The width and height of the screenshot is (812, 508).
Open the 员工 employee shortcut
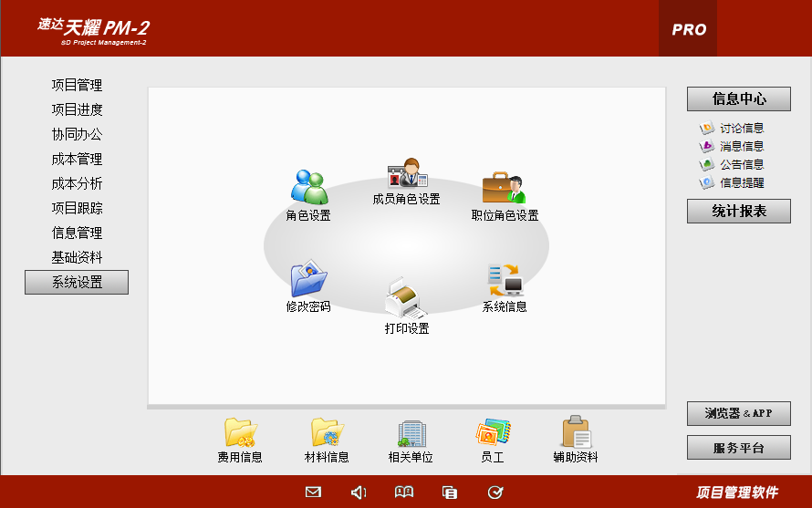click(493, 433)
